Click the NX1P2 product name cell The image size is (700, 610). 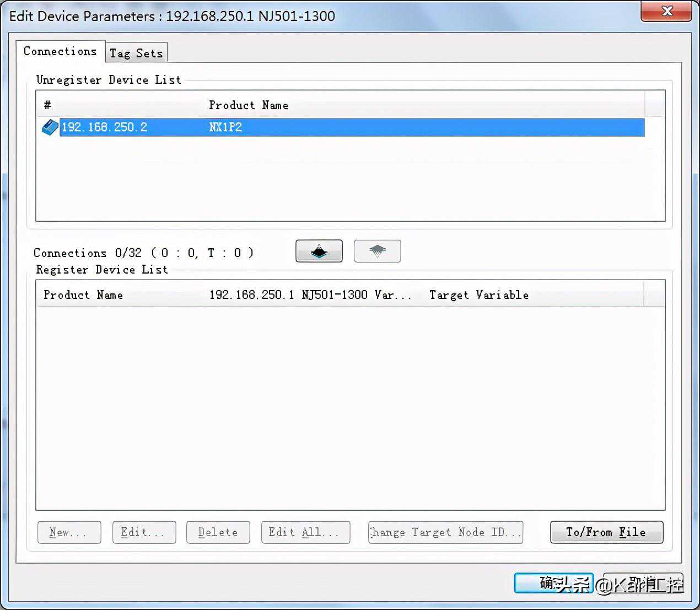pos(225,127)
